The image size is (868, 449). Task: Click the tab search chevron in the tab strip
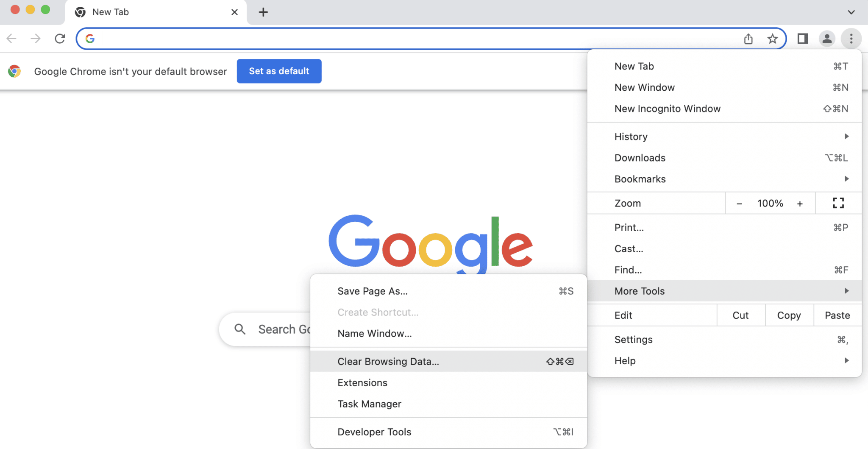click(x=851, y=12)
